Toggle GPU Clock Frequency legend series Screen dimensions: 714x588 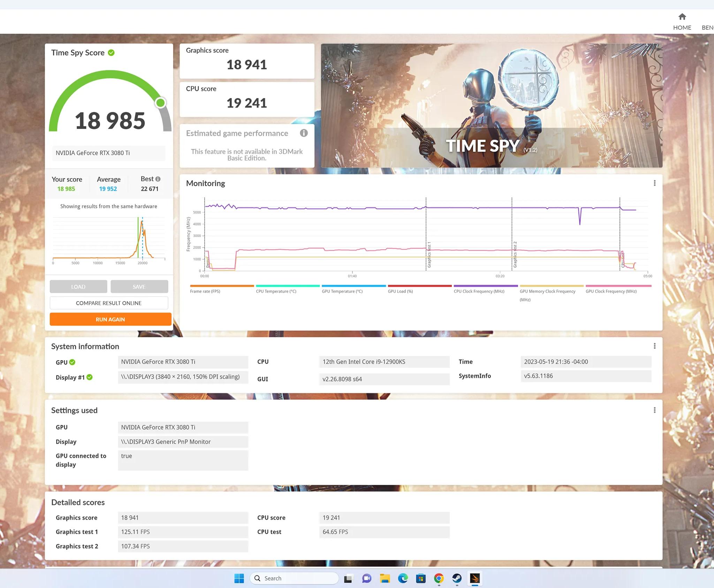point(618,289)
